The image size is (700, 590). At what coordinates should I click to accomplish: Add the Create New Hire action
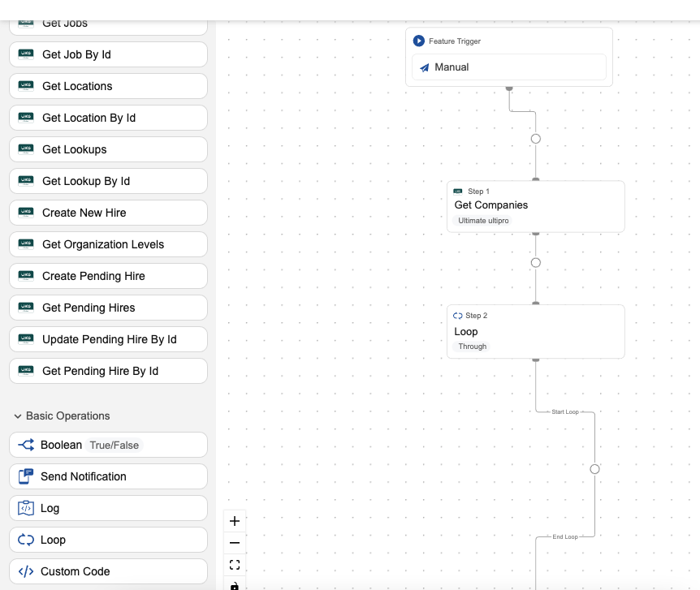109,213
